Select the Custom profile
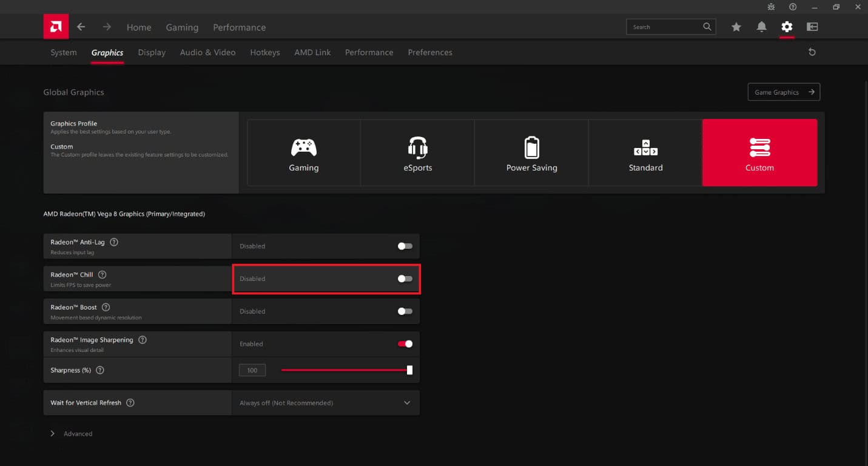Viewport: 868px width, 466px height. 759,152
